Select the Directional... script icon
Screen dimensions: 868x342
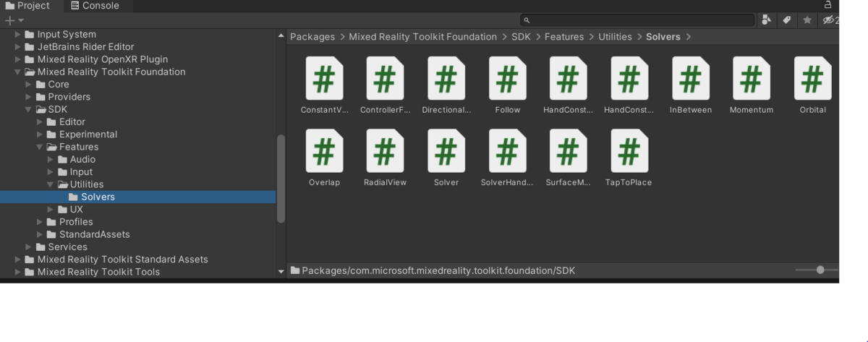pos(446,78)
